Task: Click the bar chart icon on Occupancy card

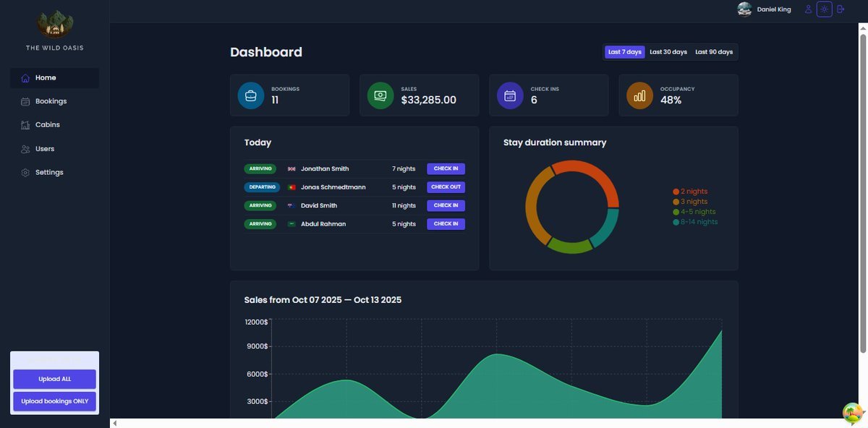Action: 639,95
